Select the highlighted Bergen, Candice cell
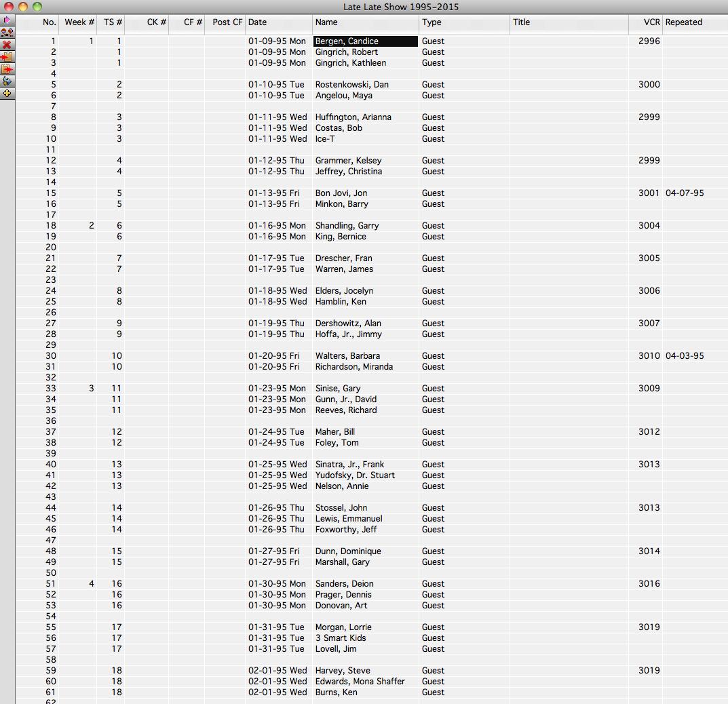This screenshot has height=704, width=728. pos(366,41)
